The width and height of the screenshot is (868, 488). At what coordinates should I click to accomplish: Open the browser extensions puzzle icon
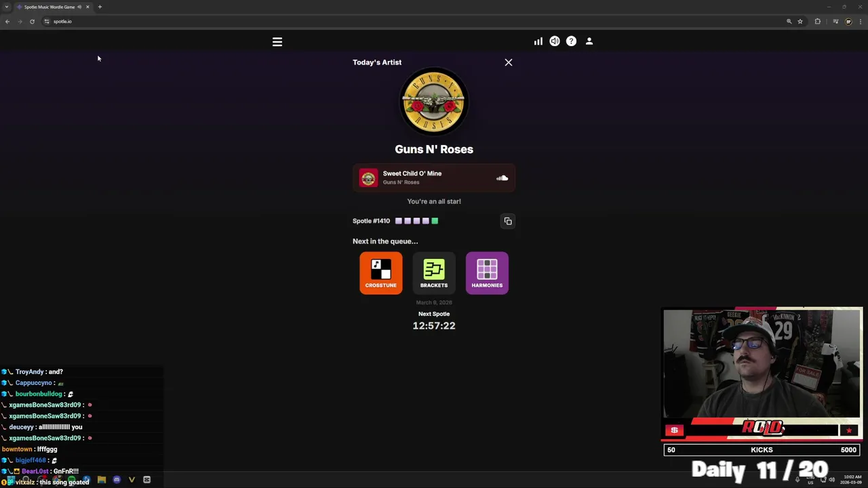pyautogui.click(x=818, y=22)
